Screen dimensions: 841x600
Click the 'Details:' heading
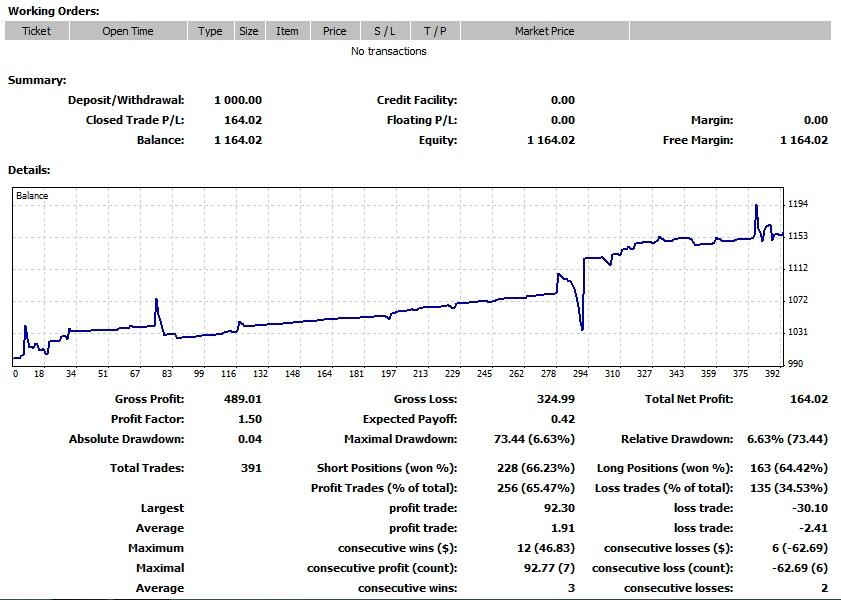[x=29, y=170]
